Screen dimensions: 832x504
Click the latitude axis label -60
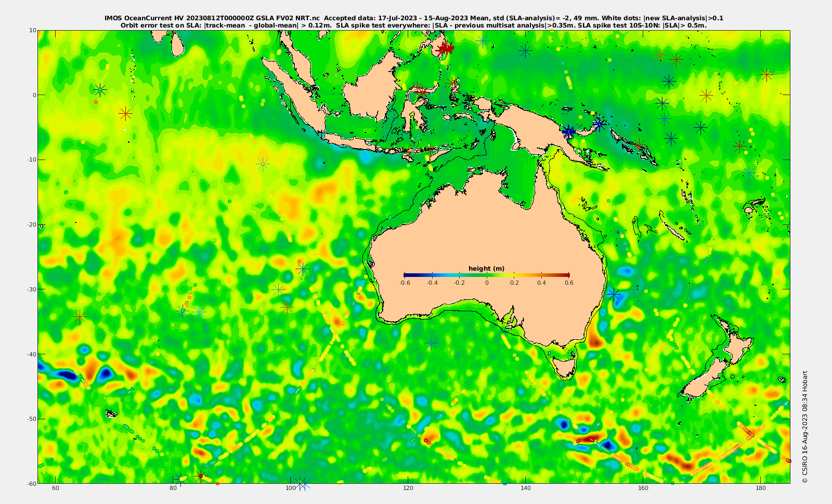point(31,483)
